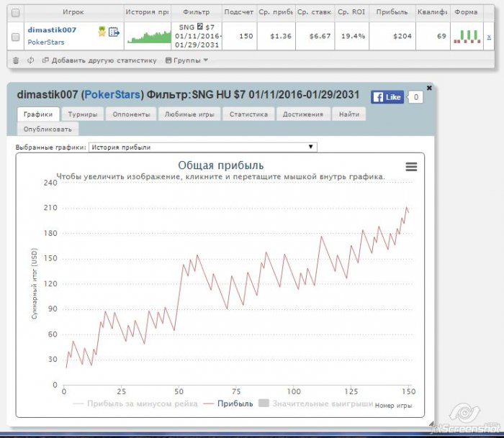Tick the select-all checkbox in the table header
This screenshot has width=504, height=438.
pyautogui.click(x=15, y=12)
